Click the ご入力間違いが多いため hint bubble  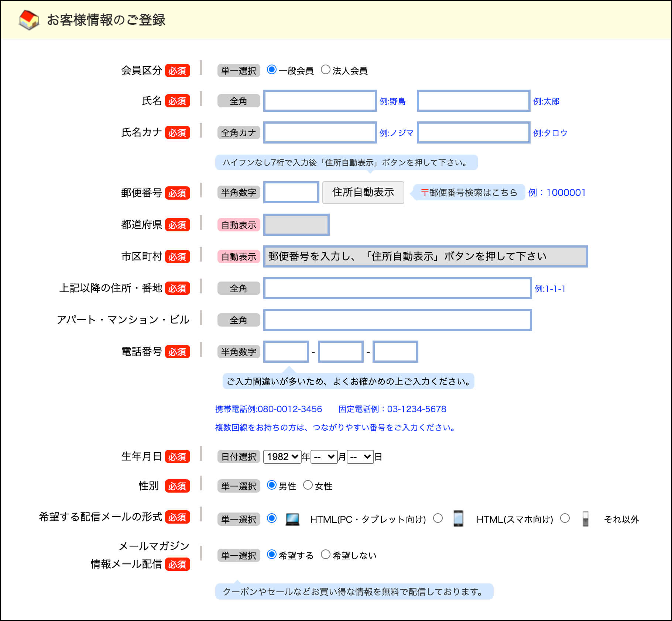point(349,381)
